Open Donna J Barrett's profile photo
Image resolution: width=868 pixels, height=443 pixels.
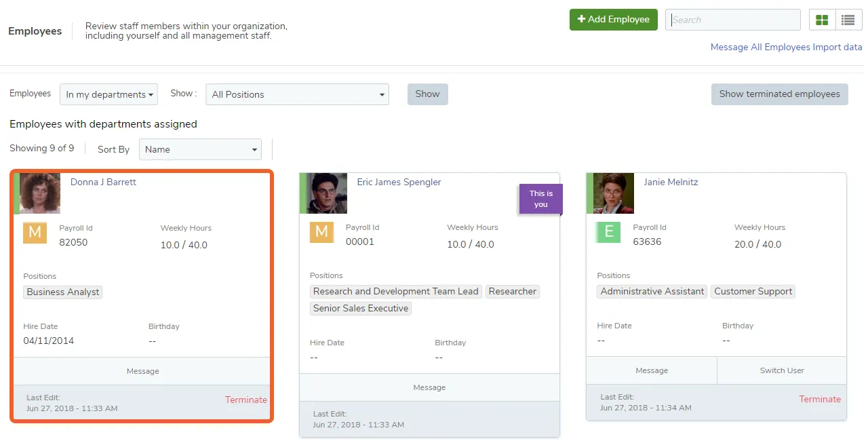click(x=40, y=193)
